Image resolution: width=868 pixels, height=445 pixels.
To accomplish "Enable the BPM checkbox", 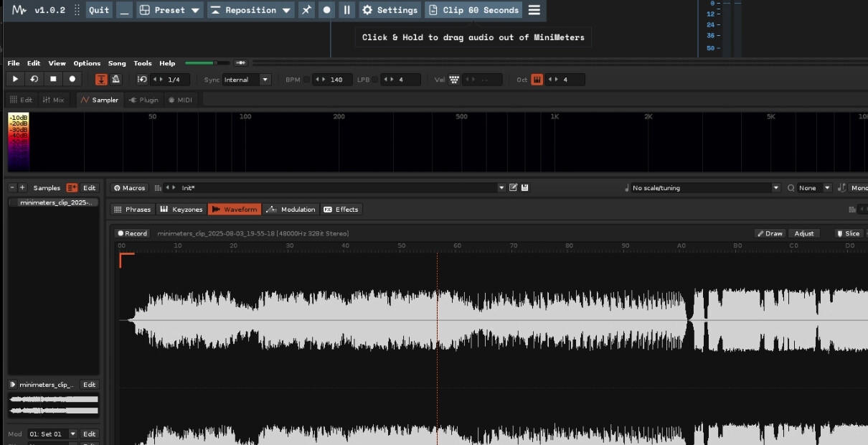I will click(x=306, y=80).
